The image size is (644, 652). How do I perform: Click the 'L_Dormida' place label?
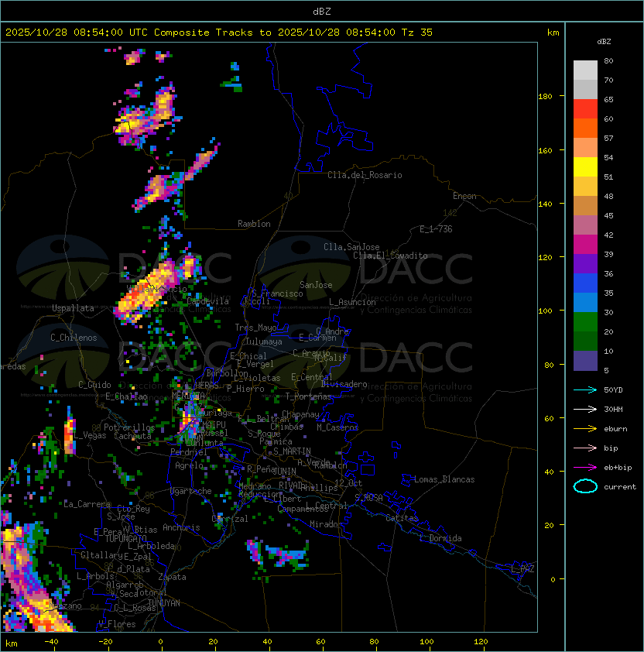pyautogui.click(x=440, y=538)
